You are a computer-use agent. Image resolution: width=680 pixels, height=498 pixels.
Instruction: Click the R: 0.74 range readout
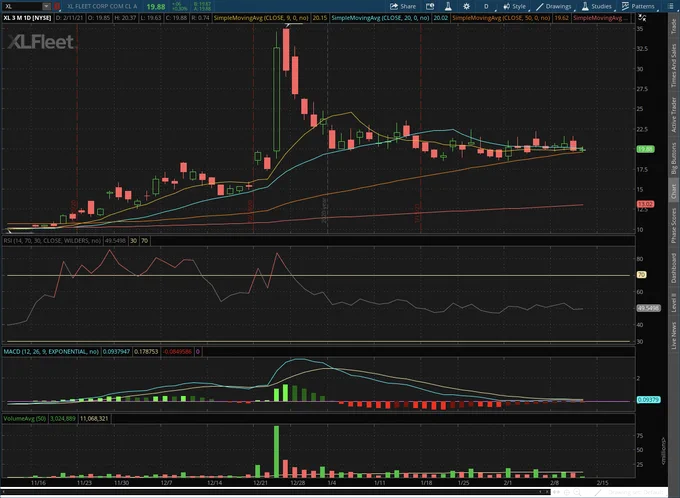(x=200, y=18)
